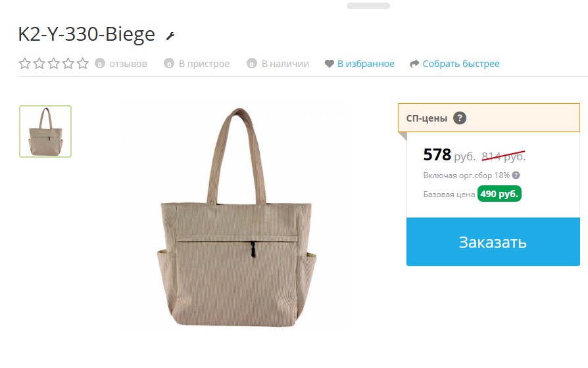Open the В пристрое section
Viewport: 588px width, 368px height.
(x=204, y=64)
